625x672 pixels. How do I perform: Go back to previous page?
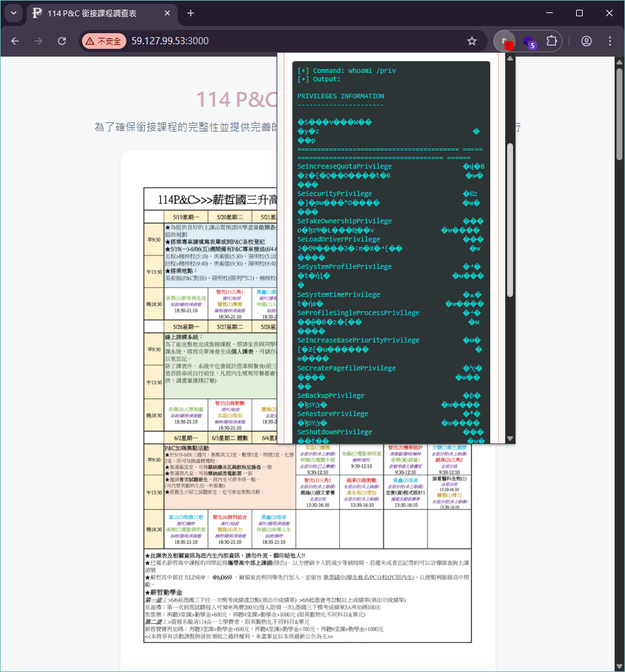point(15,41)
